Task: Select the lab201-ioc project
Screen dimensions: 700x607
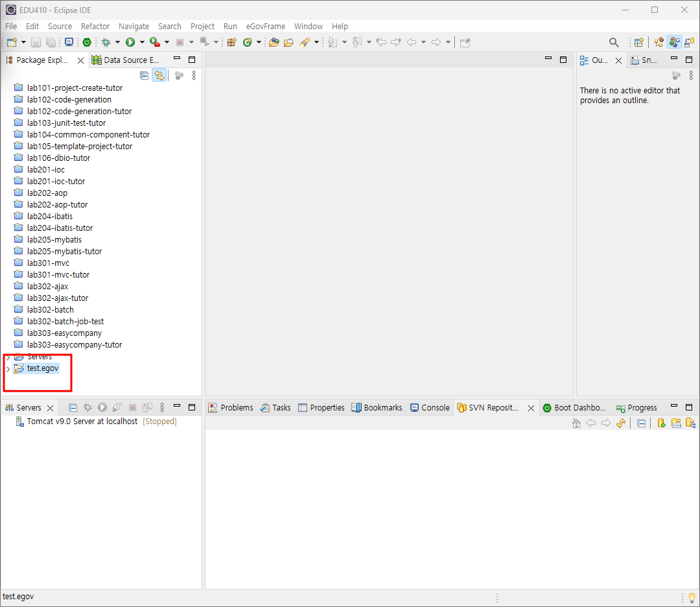Action: [x=40, y=170]
